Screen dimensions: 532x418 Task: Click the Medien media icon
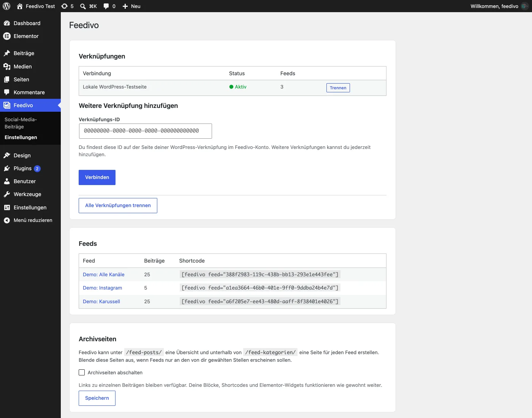tap(7, 66)
